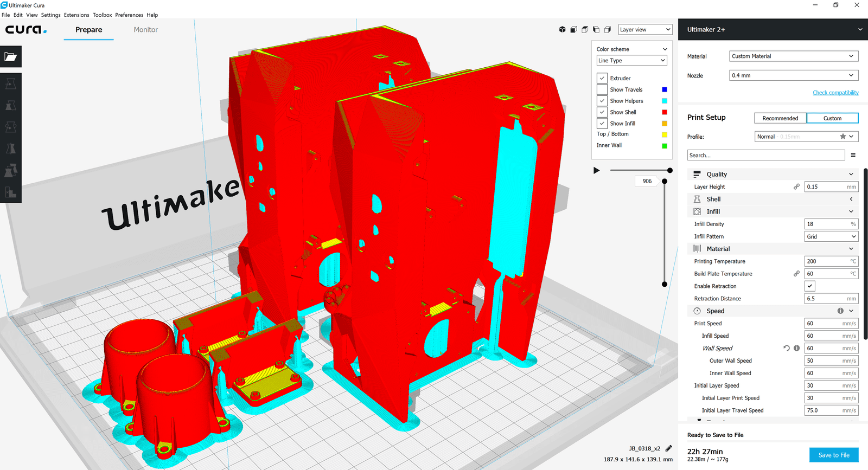The width and height of the screenshot is (868, 470).
Task: Uncheck the Show Helpers checkbox
Action: click(x=602, y=101)
